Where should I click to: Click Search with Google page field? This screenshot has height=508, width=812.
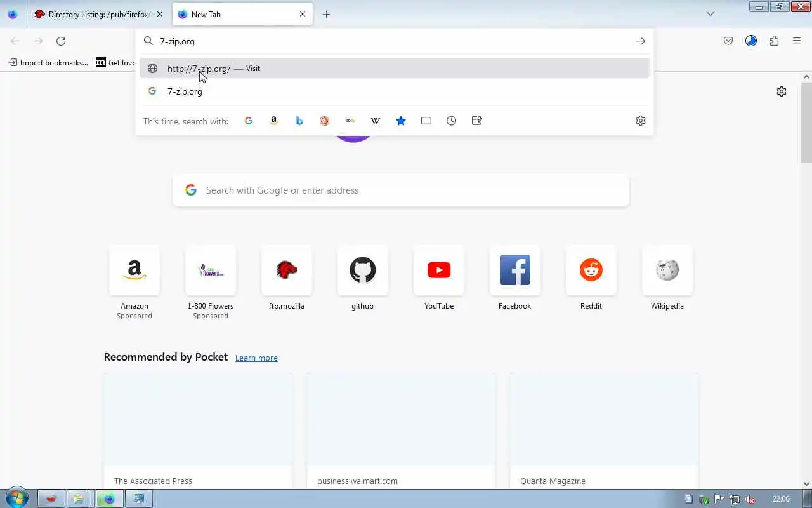(401, 190)
